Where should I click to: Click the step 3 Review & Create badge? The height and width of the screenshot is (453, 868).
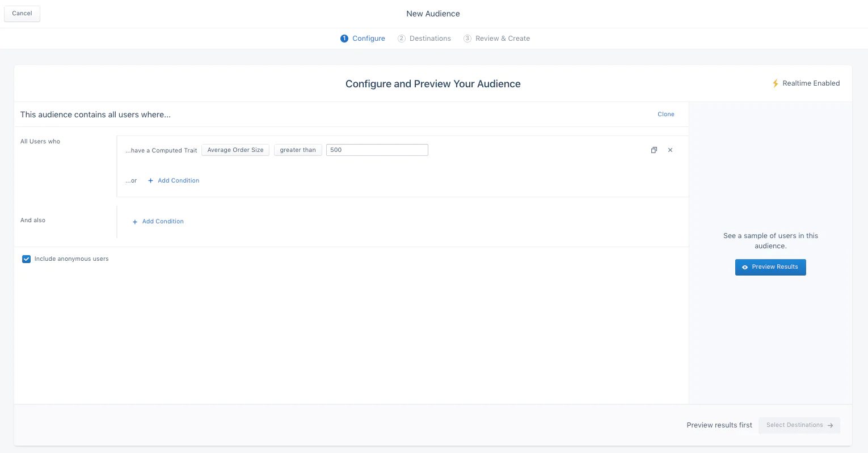[467, 39]
